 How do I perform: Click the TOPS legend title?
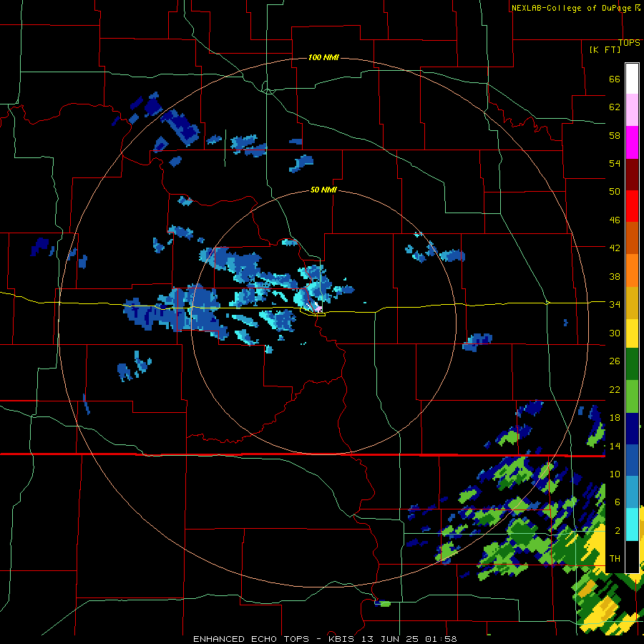[629, 43]
